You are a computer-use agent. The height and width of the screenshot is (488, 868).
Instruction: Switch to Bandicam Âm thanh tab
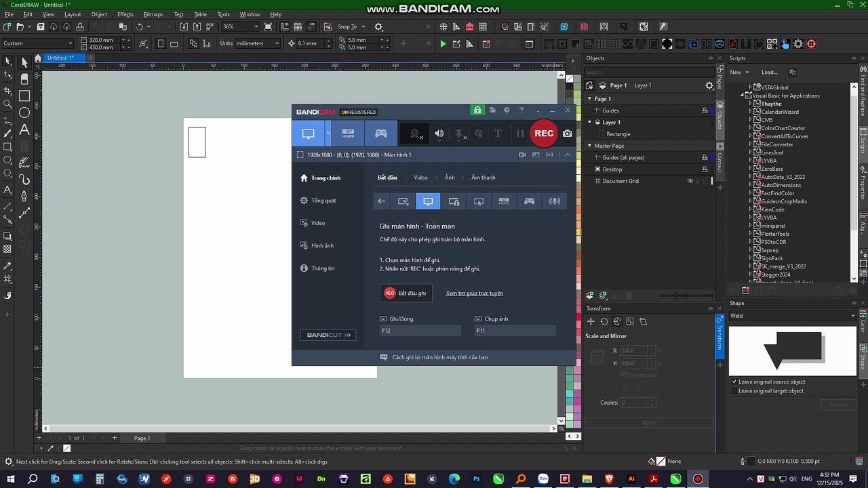pos(484,178)
